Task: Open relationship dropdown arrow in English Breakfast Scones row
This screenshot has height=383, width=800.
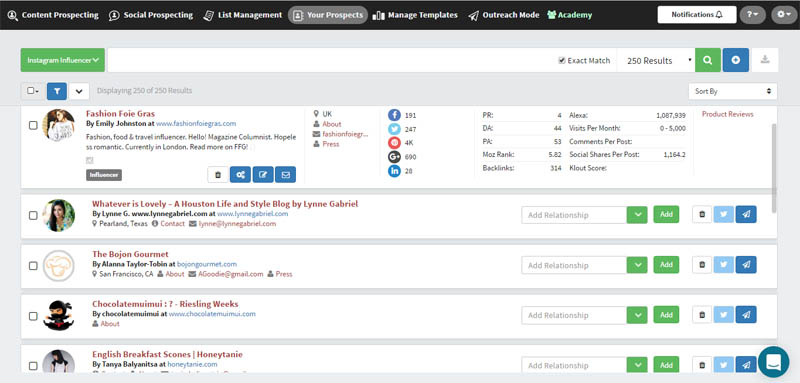Action: coord(637,365)
